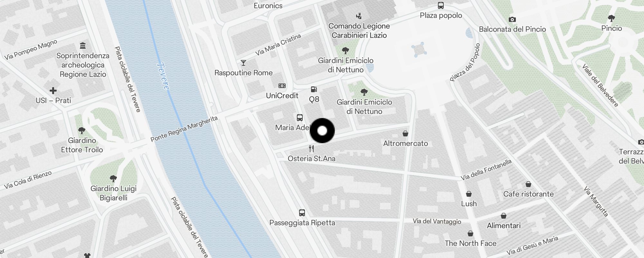Open the UniCredit bank icon

click(x=282, y=86)
